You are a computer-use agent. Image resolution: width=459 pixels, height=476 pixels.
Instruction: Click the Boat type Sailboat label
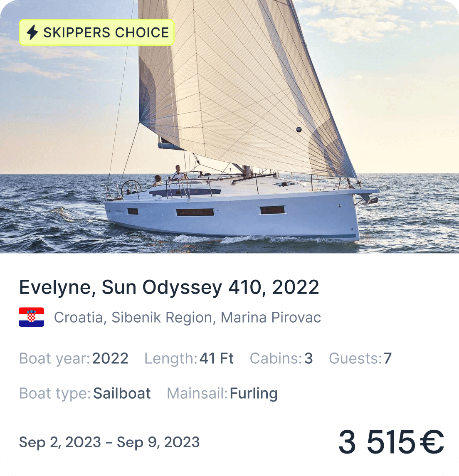click(85, 393)
